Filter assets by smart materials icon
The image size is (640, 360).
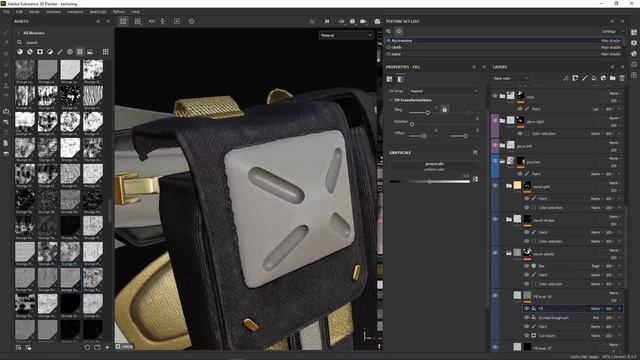pos(30,52)
